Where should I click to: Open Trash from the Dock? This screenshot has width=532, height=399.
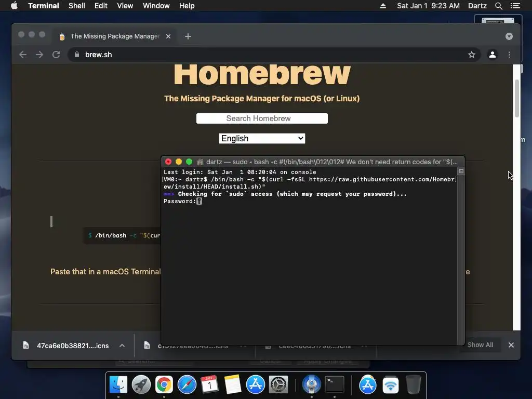[413, 385]
